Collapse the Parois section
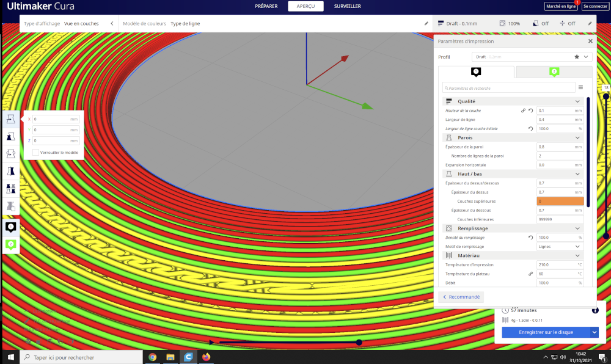 (x=577, y=137)
